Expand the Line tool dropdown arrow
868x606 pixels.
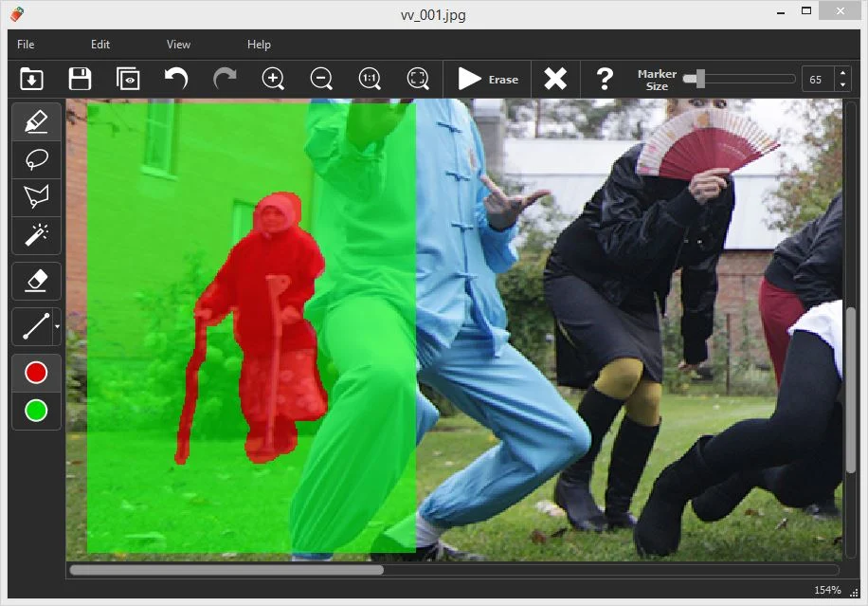coord(57,326)
